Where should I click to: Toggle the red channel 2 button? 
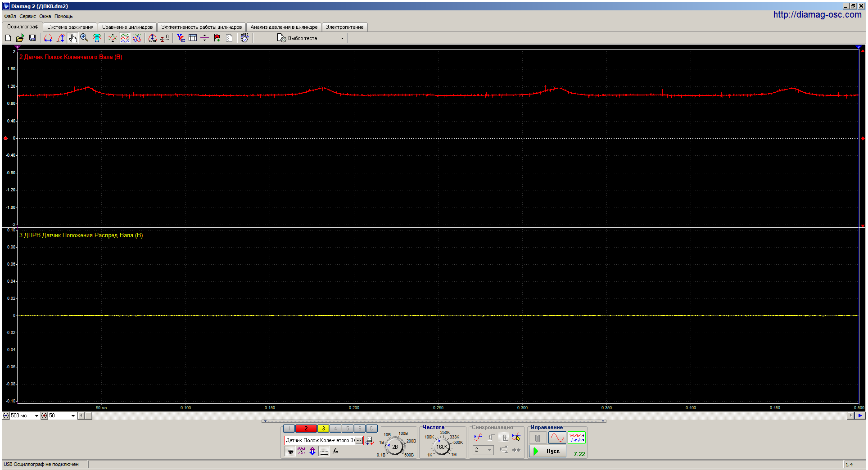pos(306,429)
